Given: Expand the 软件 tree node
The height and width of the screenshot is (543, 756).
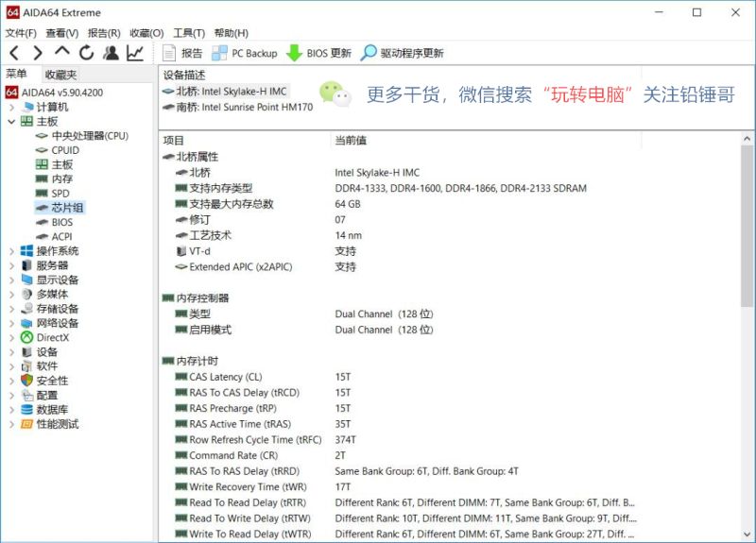Looking at the screenshot, I should (x=12, y=366).
